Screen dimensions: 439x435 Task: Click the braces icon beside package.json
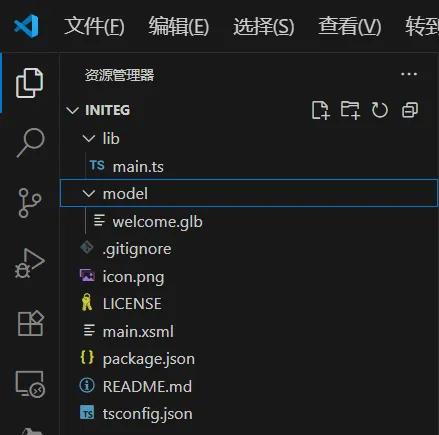(87, 358)
